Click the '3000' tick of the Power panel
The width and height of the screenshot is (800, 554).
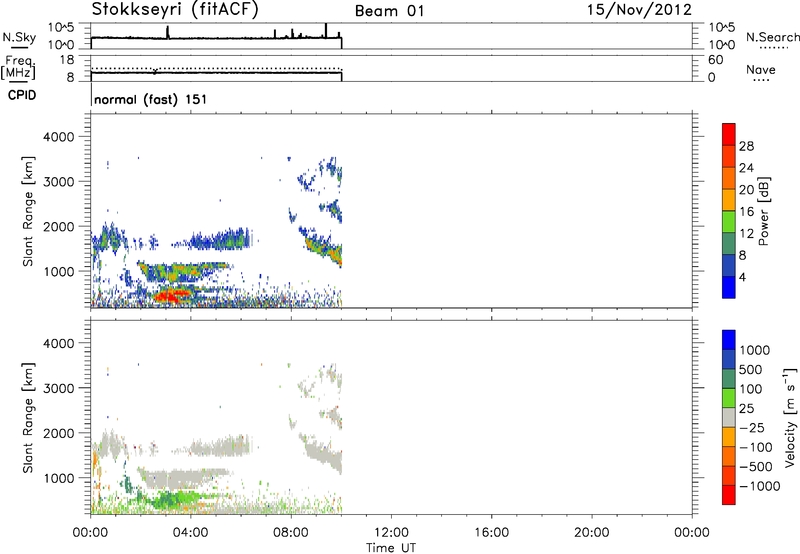59,182
